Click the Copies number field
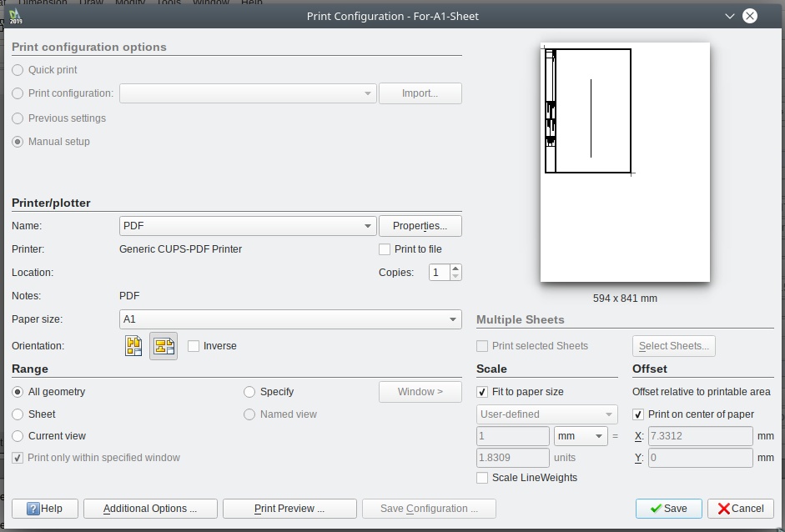Screen dimensions: 785x532 coord(440,273)
